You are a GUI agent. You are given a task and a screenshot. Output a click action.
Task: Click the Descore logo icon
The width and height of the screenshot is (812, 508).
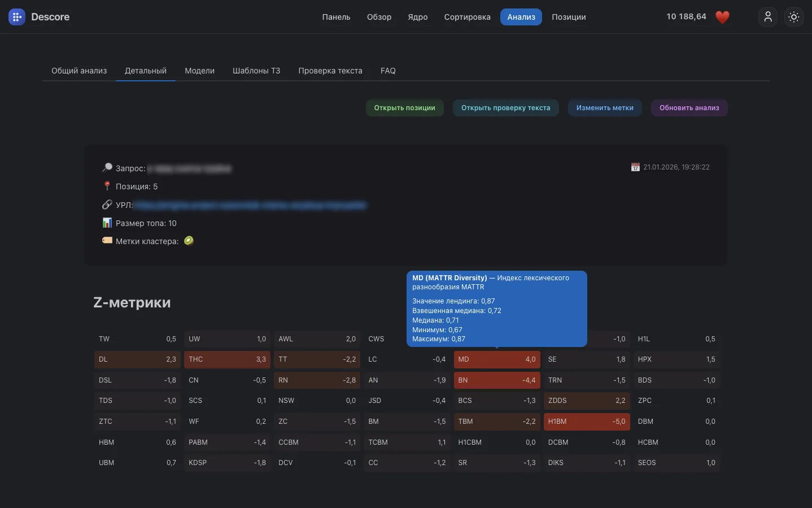click(17, 17)
